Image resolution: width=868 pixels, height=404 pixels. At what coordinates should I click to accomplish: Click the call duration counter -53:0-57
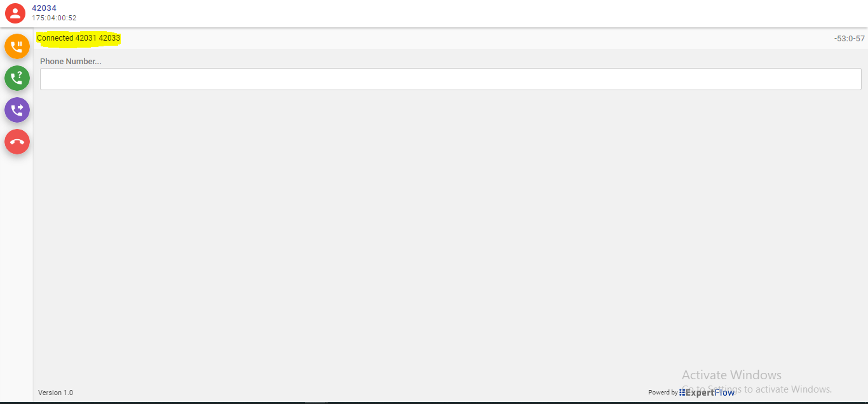(850, 39)
